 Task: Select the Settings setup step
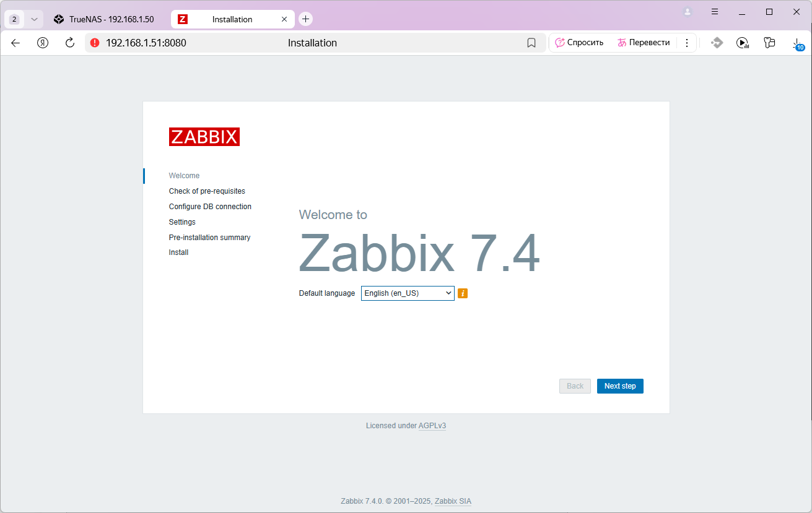182,222
